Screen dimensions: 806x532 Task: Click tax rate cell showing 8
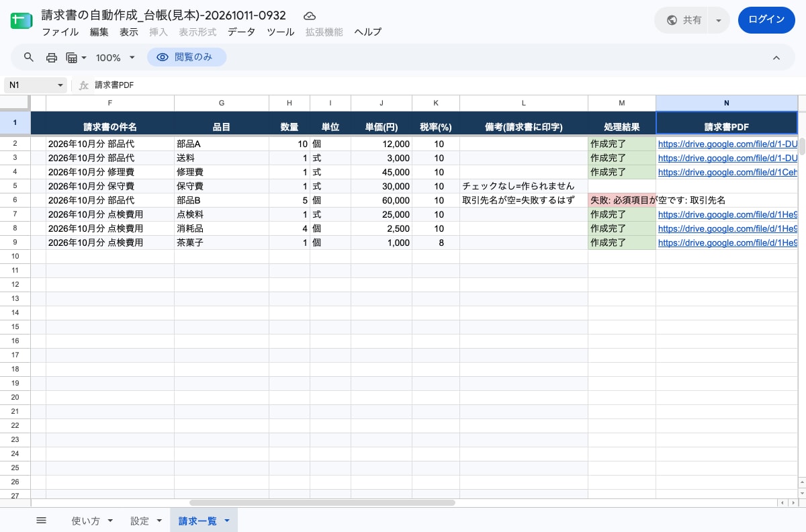click(436, 242)
